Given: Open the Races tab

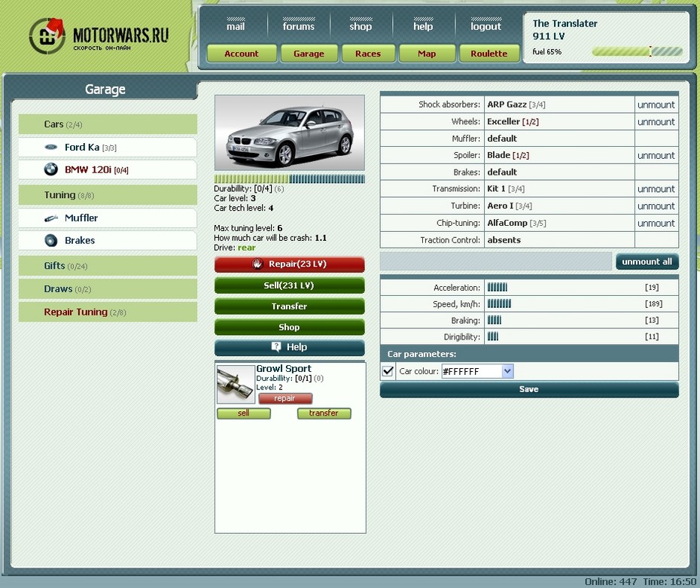Looking at the screenshot, I should click(x=368, y=53).
